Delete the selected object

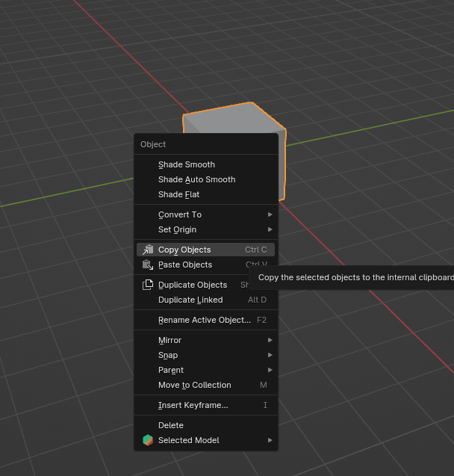(171, 425)
